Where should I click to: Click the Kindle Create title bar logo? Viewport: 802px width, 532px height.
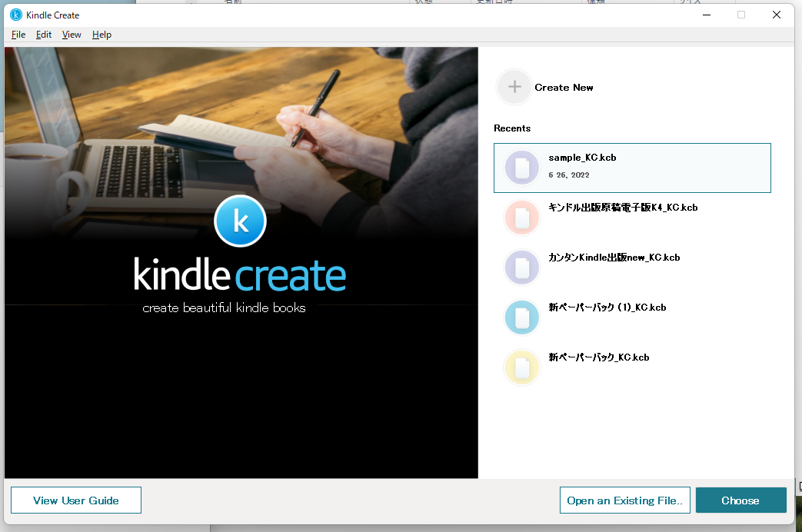(16, 15)
